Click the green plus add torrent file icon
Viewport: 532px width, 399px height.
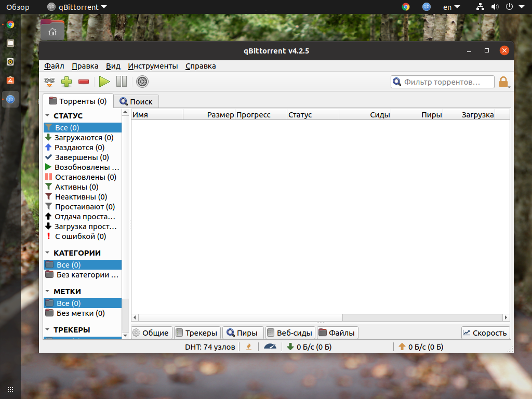66,82
